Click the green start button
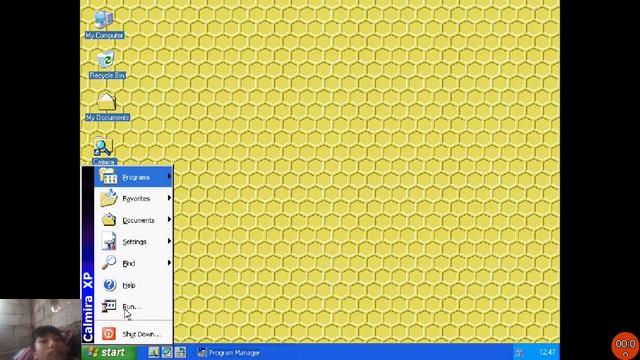Screen dimensions: 640x360 click(x=109, y=352)
